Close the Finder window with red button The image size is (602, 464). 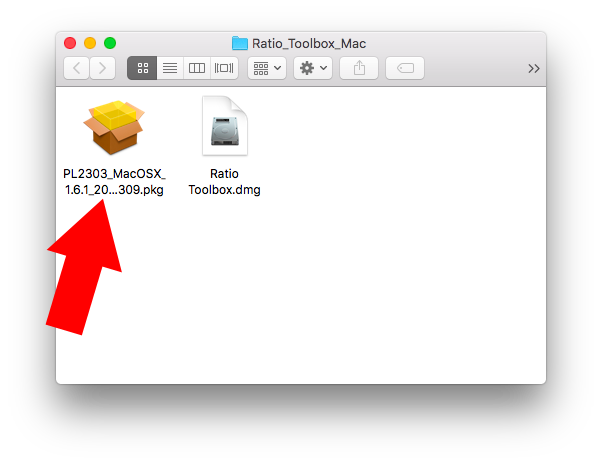point(70,43)
